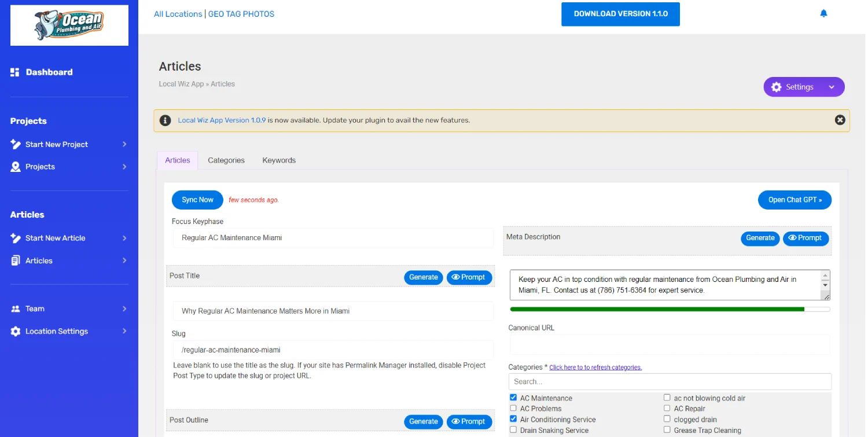
Task: Click the Start New Article wand icon
Action: [x=16, y=238]
